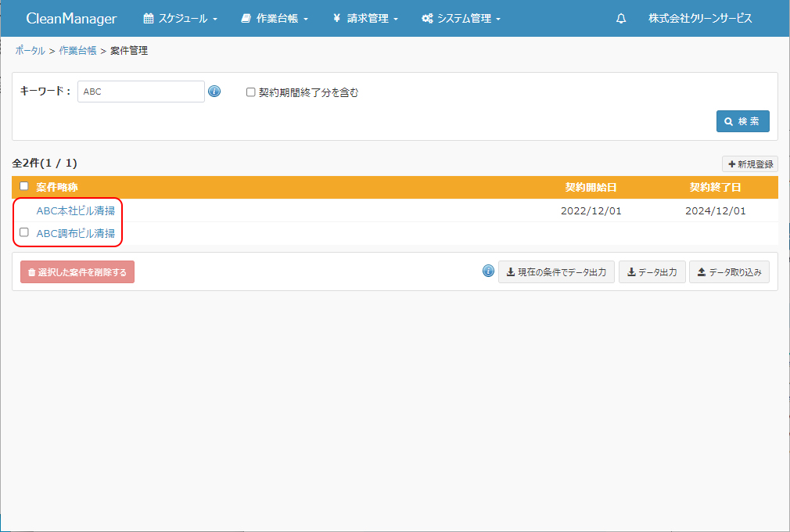The height and width of the screenshot is (532, 790).
Task: Expand the システム管理 dropdown menu
Action: point(461,19)
